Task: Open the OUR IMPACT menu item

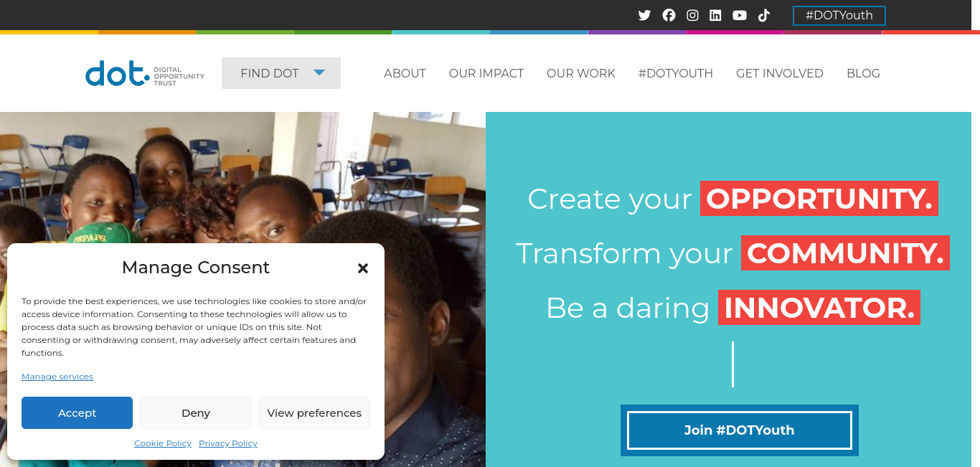Action: [x=486, y=73]
